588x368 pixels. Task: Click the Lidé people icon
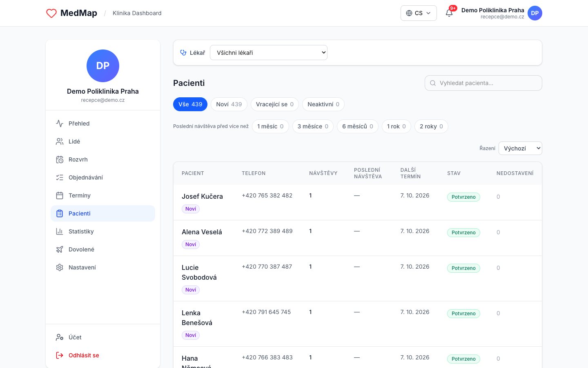tap(60, 141)
